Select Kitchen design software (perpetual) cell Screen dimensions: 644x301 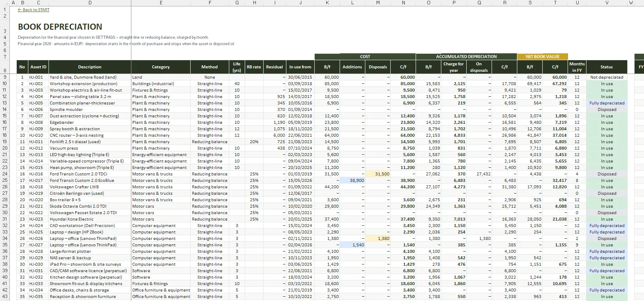click(90, 277)
